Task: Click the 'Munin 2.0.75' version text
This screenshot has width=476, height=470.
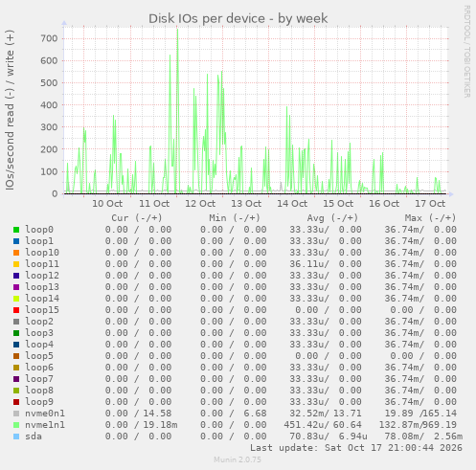Action: (x=238, y=459)
